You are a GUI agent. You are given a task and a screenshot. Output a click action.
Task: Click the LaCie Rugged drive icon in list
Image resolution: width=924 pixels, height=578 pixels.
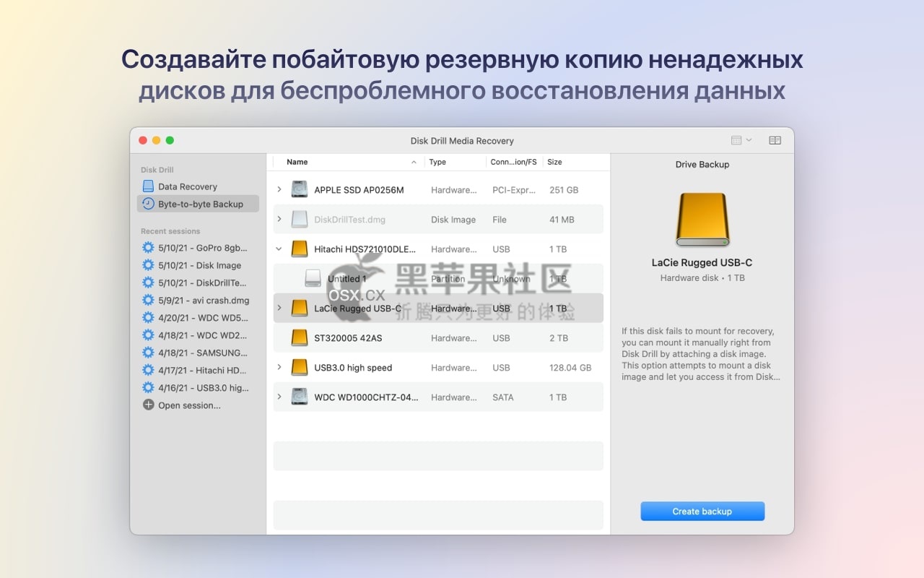(x=300, y=308)
